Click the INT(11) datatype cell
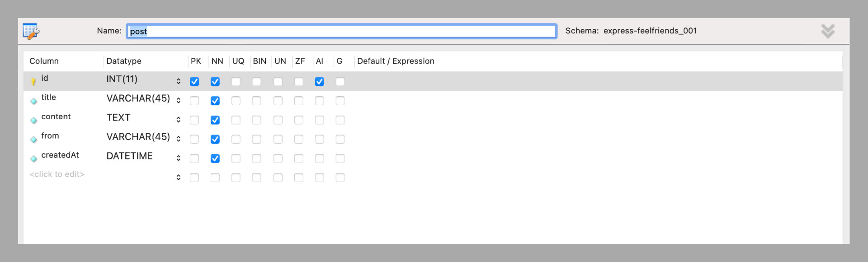 [122, 79]
